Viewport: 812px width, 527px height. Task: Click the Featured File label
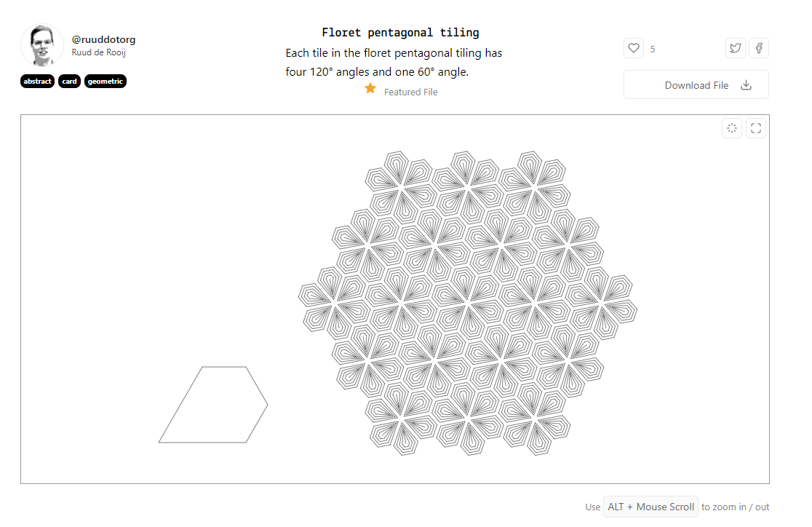(410, 92)
